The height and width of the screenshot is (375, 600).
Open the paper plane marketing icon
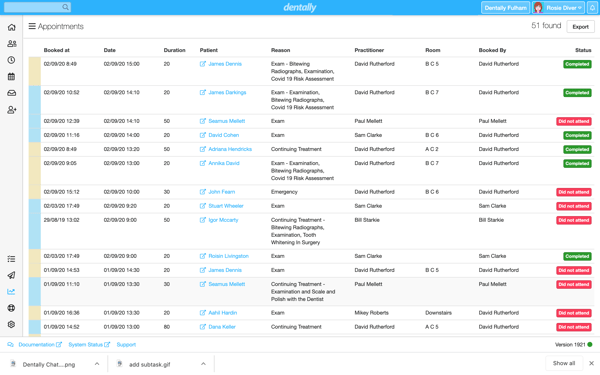pyautogui.click(x=11, y=275)
